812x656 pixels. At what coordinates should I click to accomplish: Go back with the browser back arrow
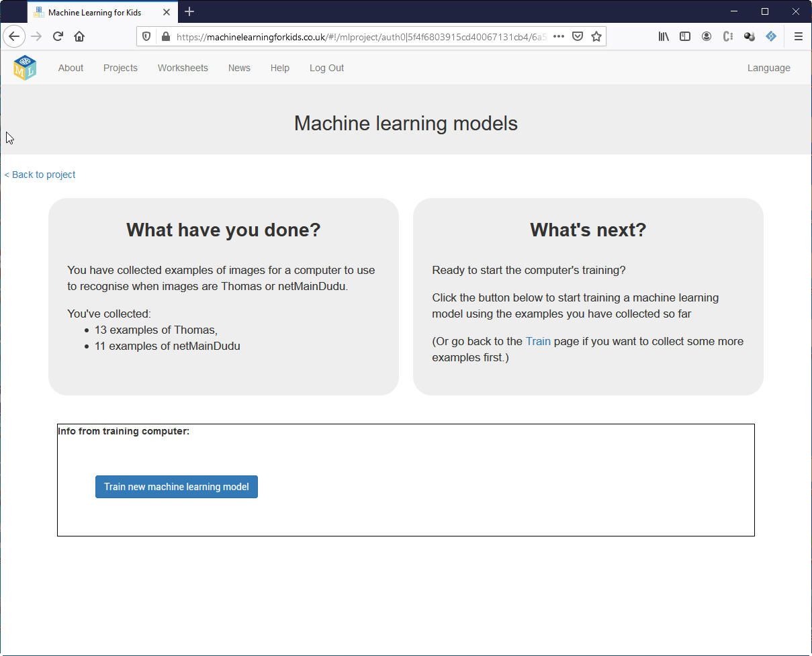(14, 36)
